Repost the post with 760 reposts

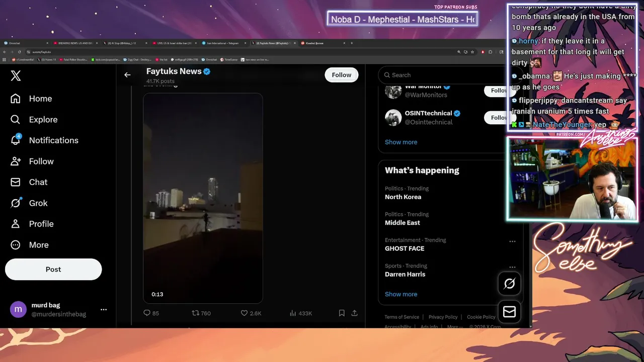tap(201, 313)
